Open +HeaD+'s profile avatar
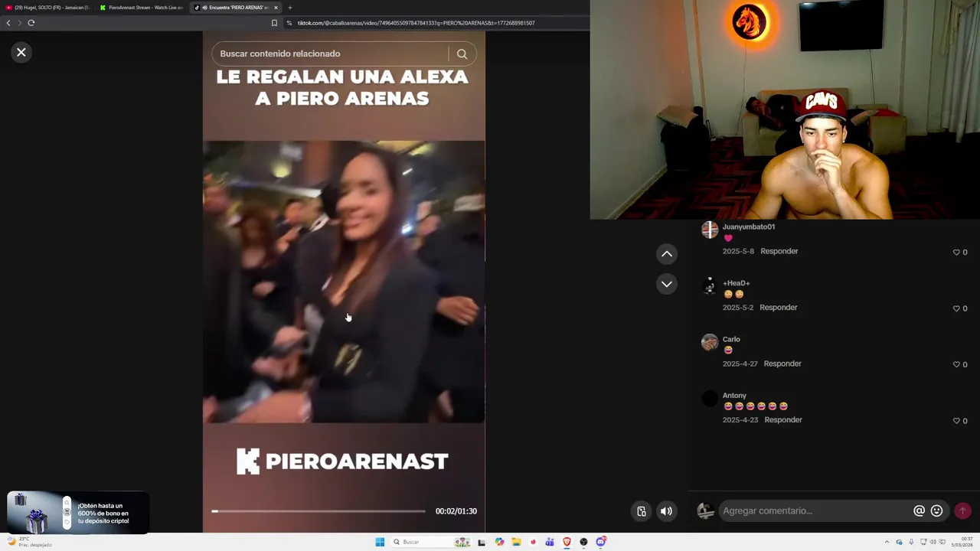 [710, 286]
